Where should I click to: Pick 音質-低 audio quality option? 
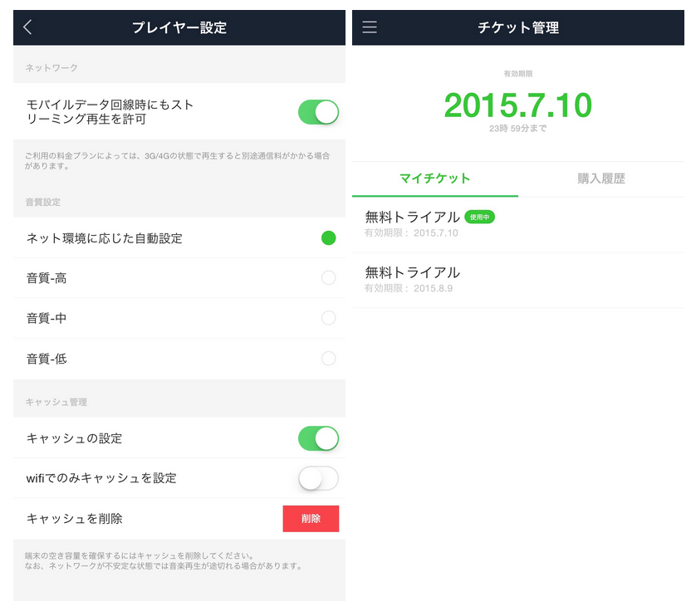pyautogui.click(x=328, y=359)
